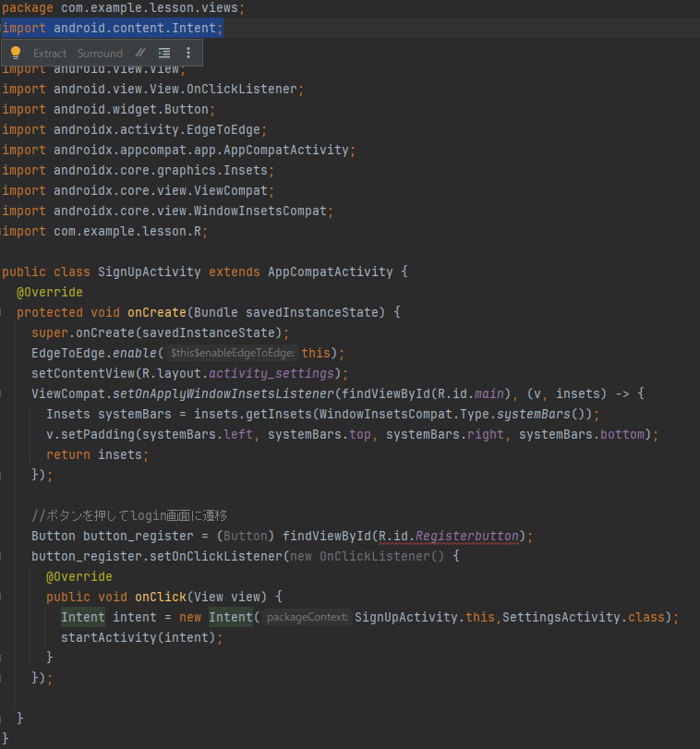The image size is (700, 749).
Task: Click 'extends' keyword in class declaration
Action: [235, 272]
